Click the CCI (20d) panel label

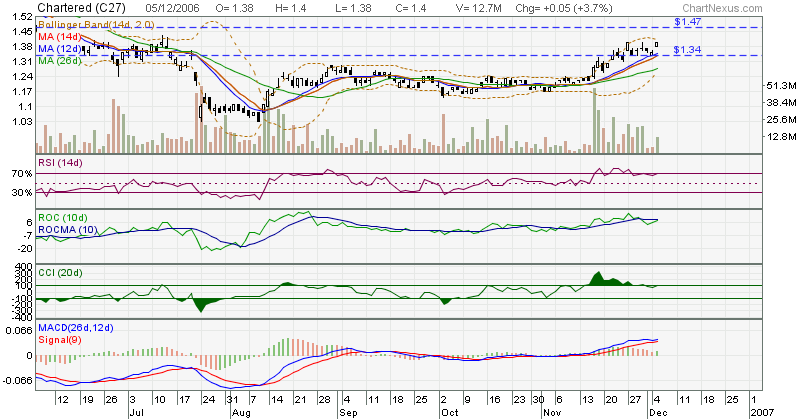click(60, 273)
